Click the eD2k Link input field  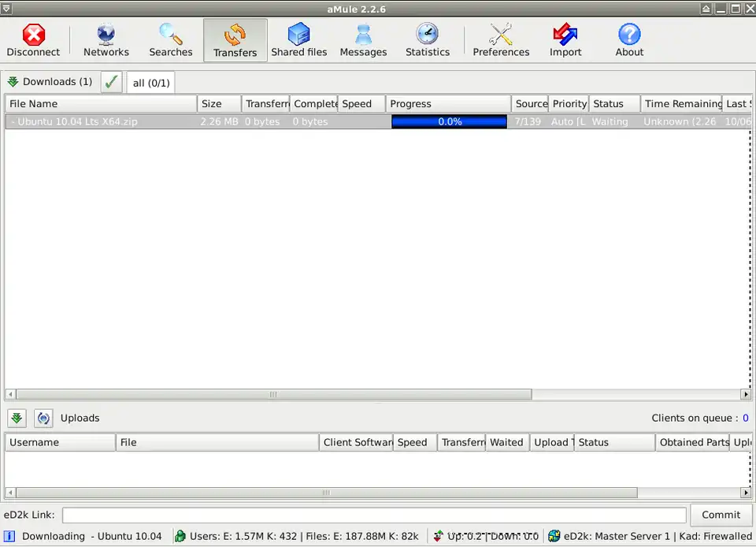tap(374, 515)
